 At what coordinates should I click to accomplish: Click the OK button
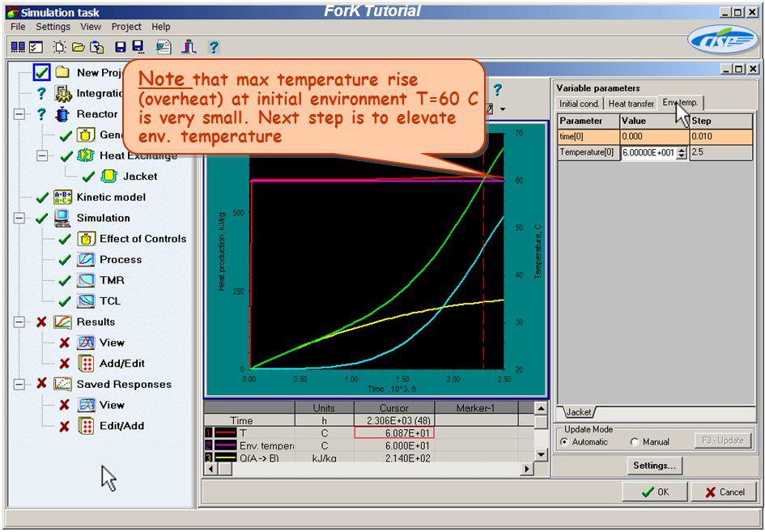(655, 492)
